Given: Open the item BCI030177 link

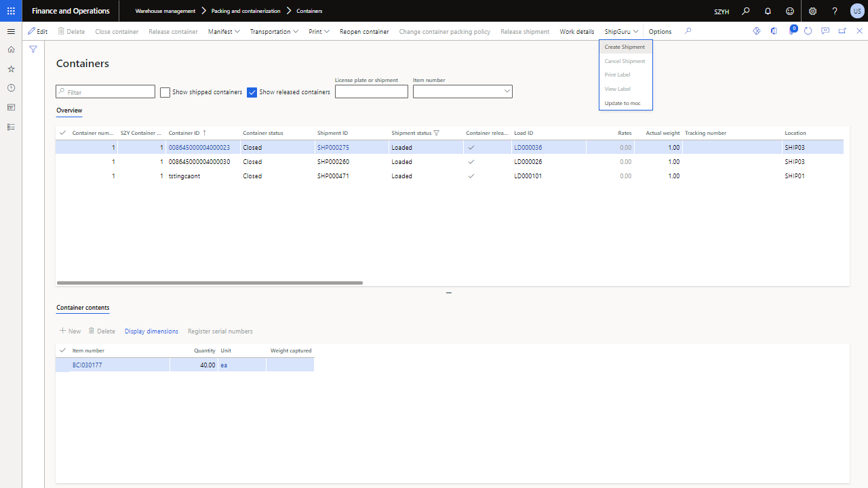Looking at the screenshot, I should point(87,365).
